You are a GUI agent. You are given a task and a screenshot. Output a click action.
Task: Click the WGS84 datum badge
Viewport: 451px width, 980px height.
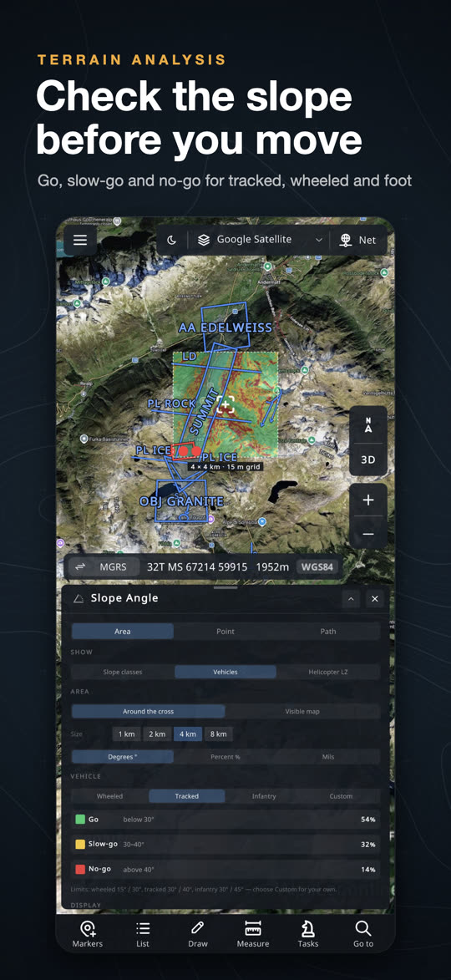click(317, 567)
